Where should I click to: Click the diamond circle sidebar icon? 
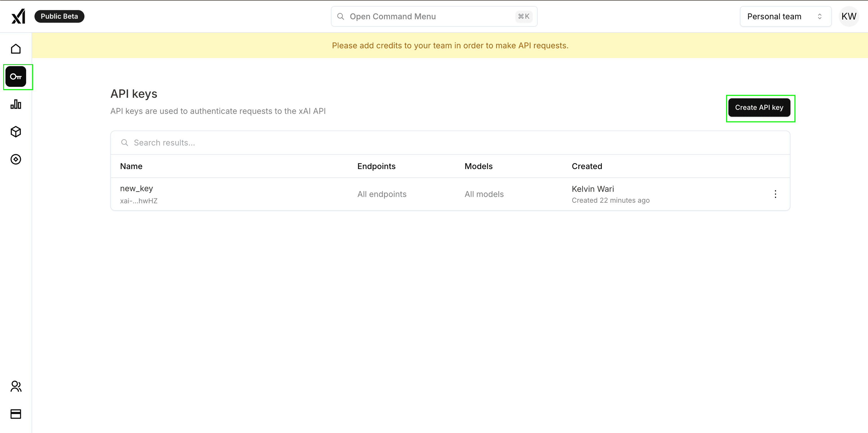[x=16, y=159]
